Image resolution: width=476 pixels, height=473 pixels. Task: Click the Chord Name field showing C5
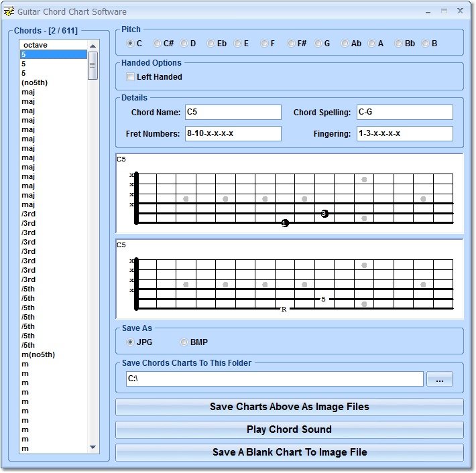click(x=233, y=113)
